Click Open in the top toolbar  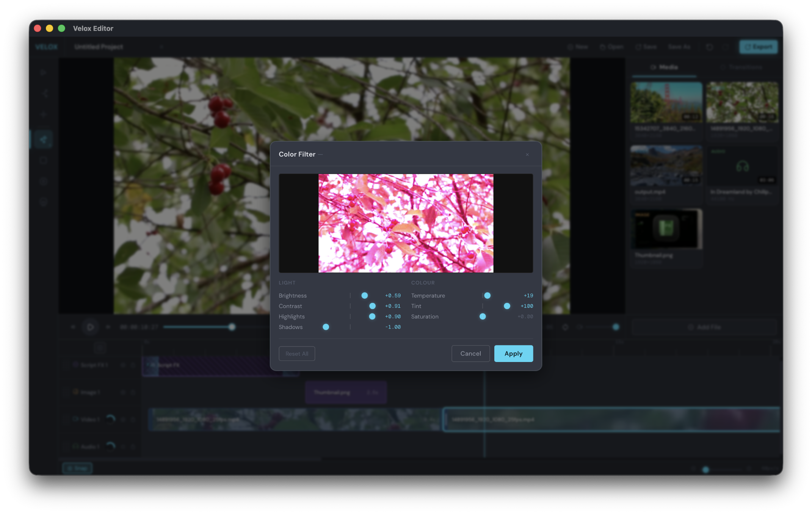click(x=611, y=47)
